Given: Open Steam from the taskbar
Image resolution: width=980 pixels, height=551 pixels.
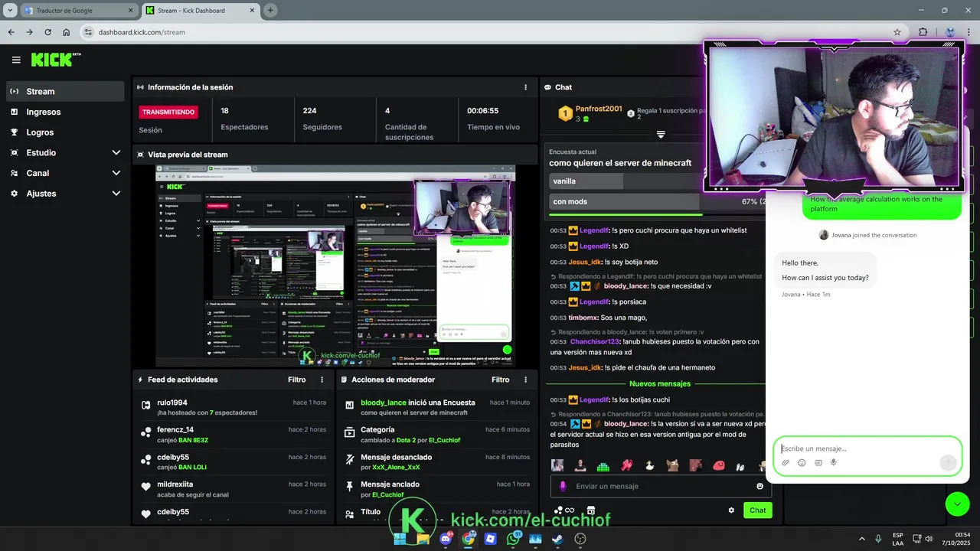Looking at the screenshot, I should click(x=557, y=539).
